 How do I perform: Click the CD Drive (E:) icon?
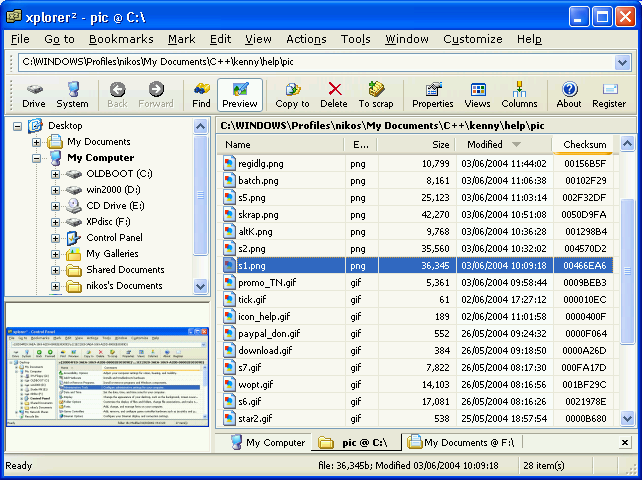[74, 206]
